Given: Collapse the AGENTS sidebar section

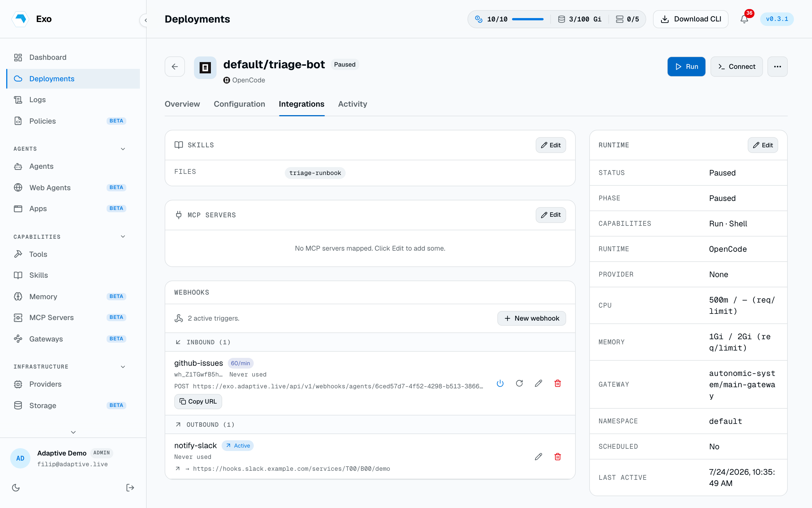Looking at the screenshot, I should [123, 149].
